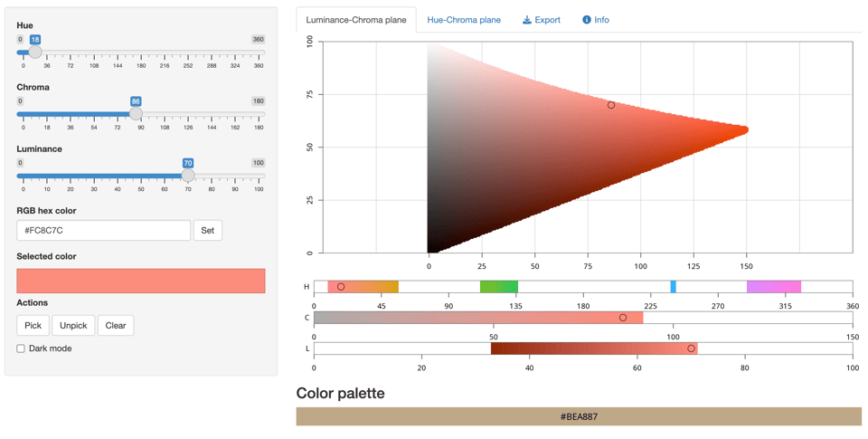This screenshot has height=439, width=868.
Task: Click the Hue slider handle
Action: pos(35,52)
